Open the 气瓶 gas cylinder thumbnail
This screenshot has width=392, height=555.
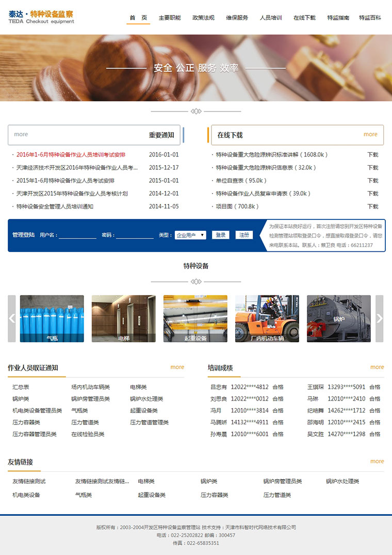point(52,319)
